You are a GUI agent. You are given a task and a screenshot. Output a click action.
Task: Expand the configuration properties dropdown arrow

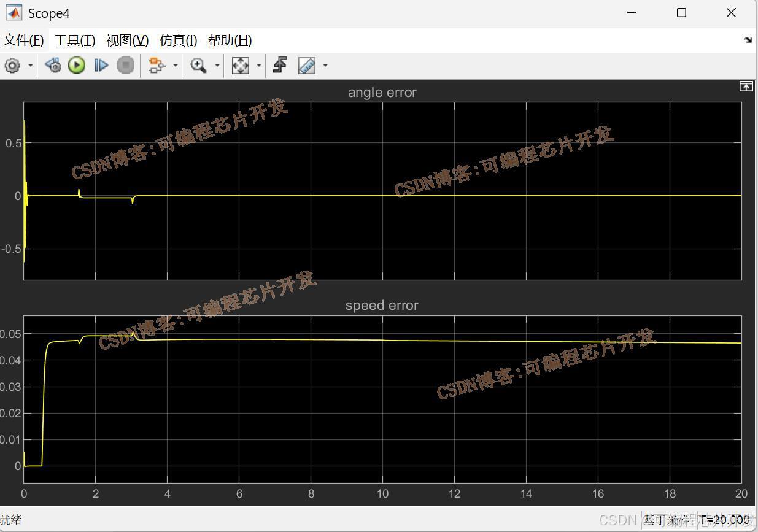[31, 66]
